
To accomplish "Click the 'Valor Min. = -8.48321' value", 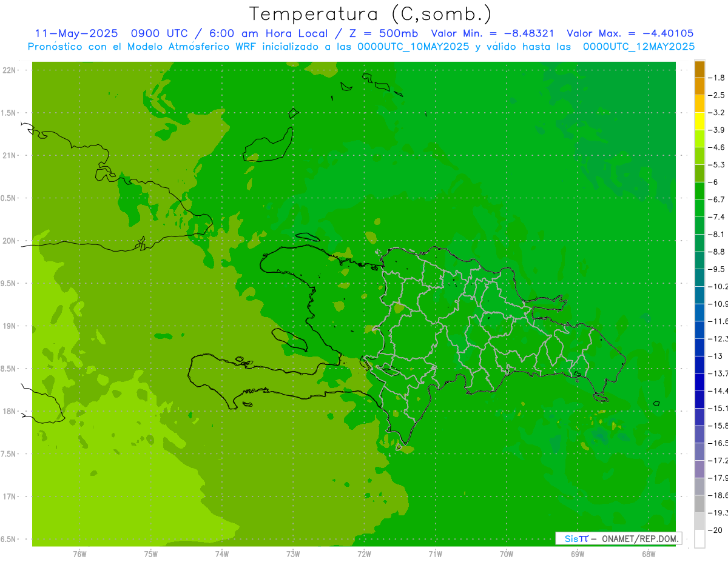I will point(492,33).
